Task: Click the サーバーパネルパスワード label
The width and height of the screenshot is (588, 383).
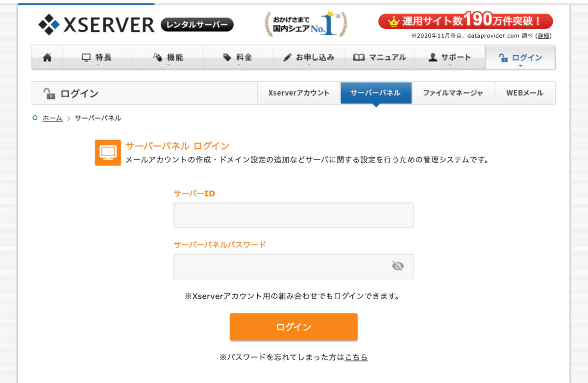Action: point(220,244)
